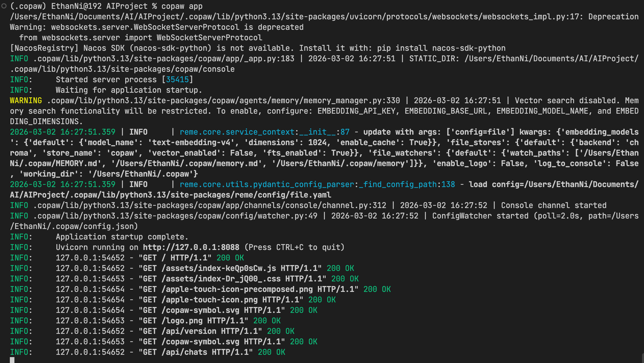Click the /assets/index-keQp0sCw.js request path

click(219, 268)
